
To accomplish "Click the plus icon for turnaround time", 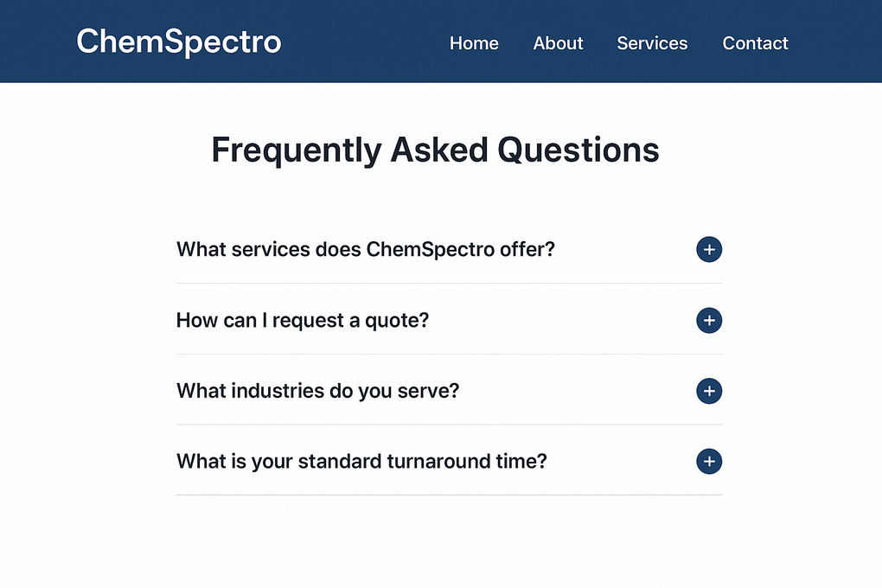I will tap(709, 462).
